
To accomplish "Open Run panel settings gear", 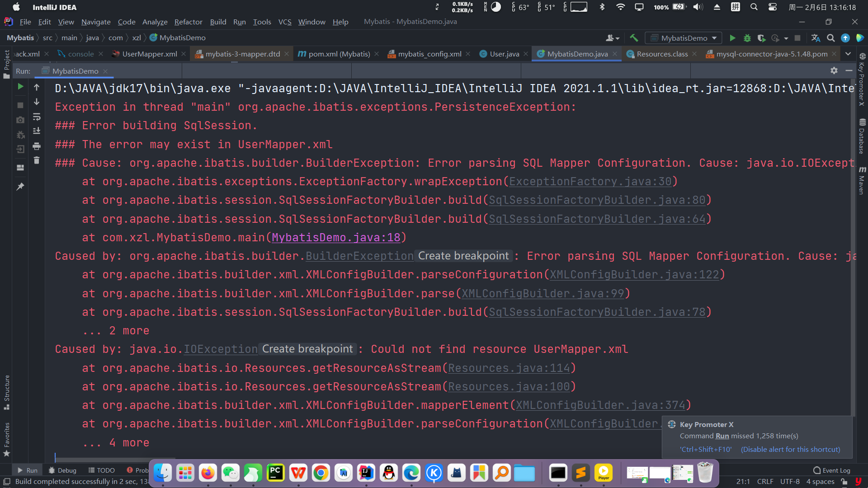I will [x=834, y=70].
